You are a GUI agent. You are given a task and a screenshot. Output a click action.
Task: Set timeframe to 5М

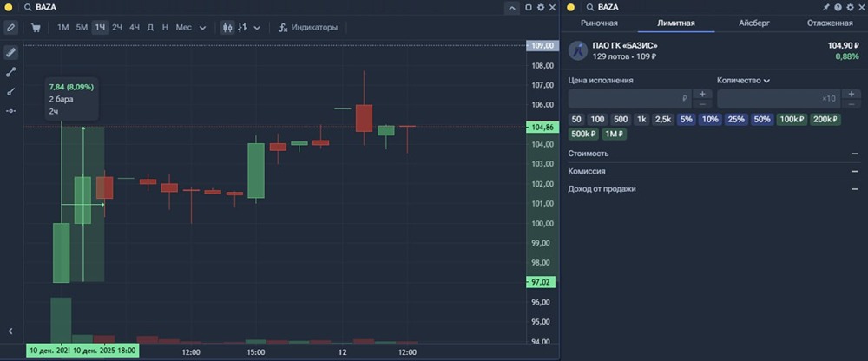pyautogui.click(x=82, y=27)
